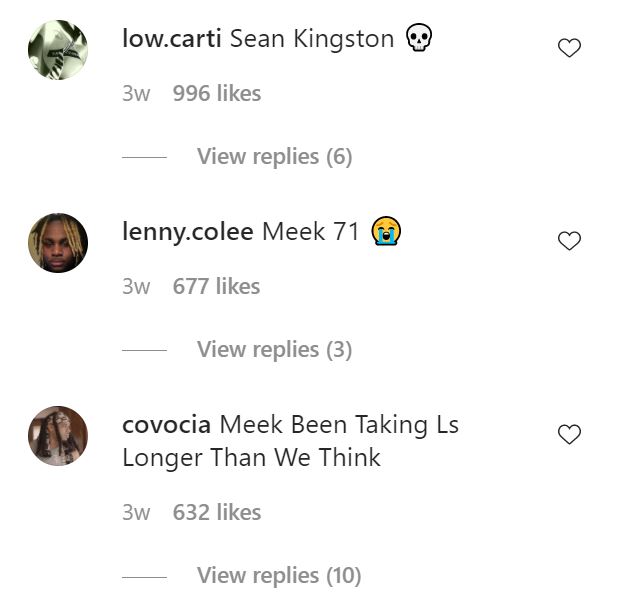This screenshot has height=605, width=621.
Task: Like the low.carti comment with heart icon
Action: 569,48
